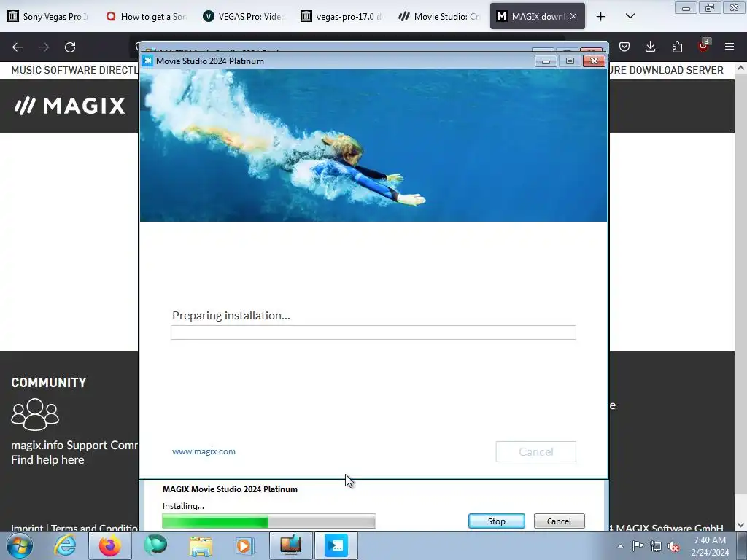Screen dimensions: 747x560
Task: Open the network tray icon
Action: (x=656, y=546)
